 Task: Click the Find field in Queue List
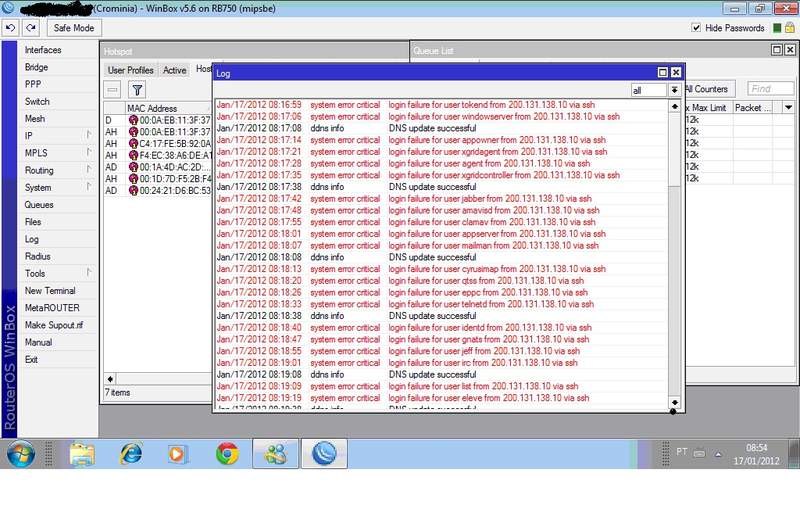click(770, 89)
